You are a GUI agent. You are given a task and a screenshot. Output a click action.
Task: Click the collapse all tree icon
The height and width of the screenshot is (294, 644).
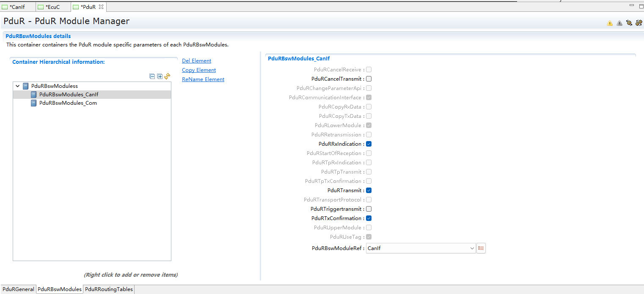click(152, 76)
